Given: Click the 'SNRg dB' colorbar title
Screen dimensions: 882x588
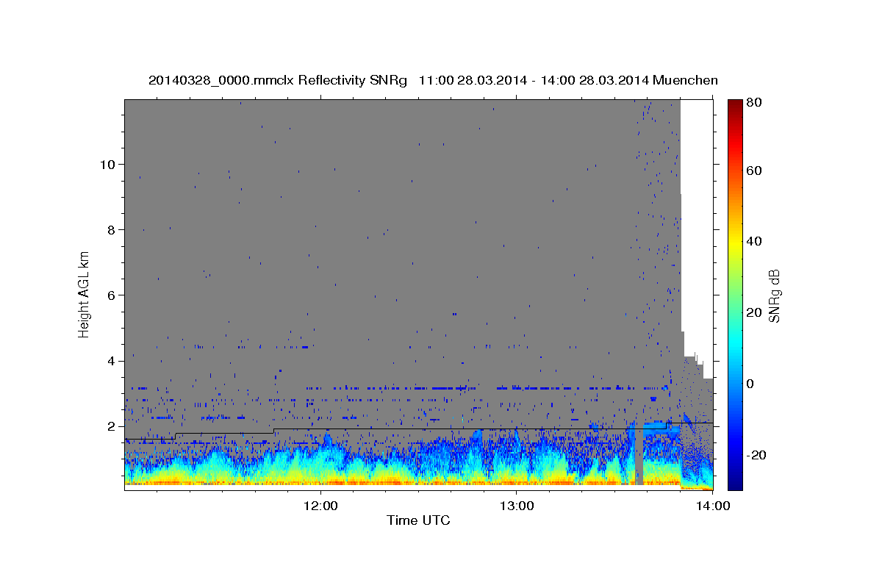Looking at the screenshot, I should (775, 295).
